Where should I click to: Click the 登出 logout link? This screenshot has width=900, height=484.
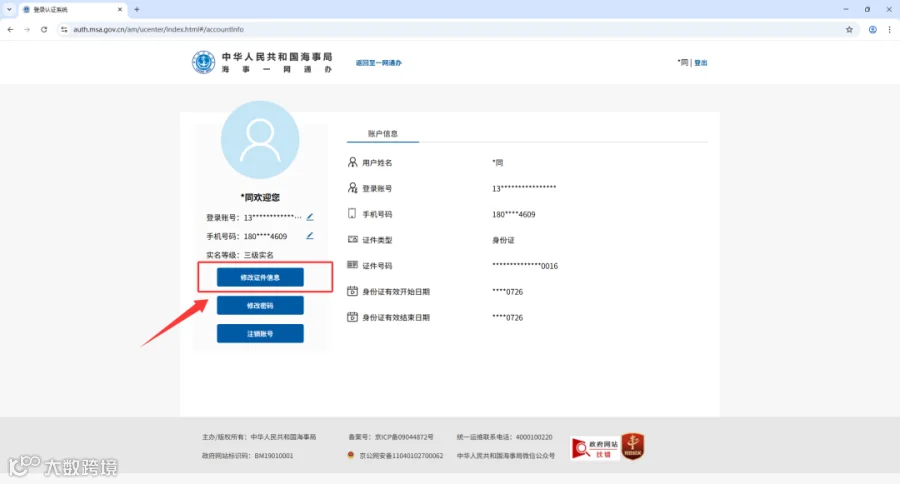(x=701, y=63)
